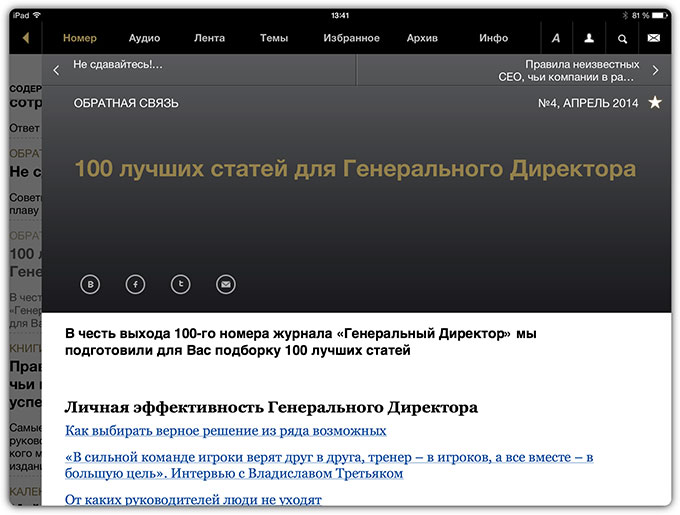Open next article 'Правила неизвестных CEO'

point(569,71)
